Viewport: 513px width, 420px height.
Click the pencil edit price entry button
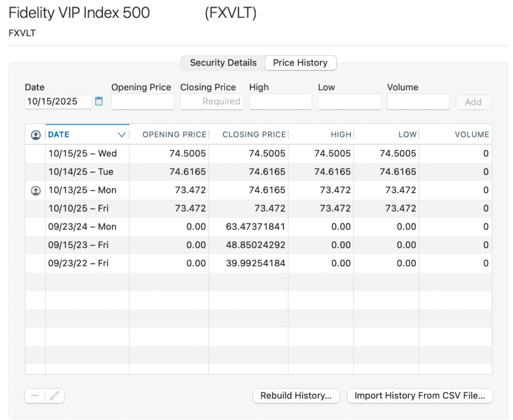pyautogui.click(x=55, y=396)
